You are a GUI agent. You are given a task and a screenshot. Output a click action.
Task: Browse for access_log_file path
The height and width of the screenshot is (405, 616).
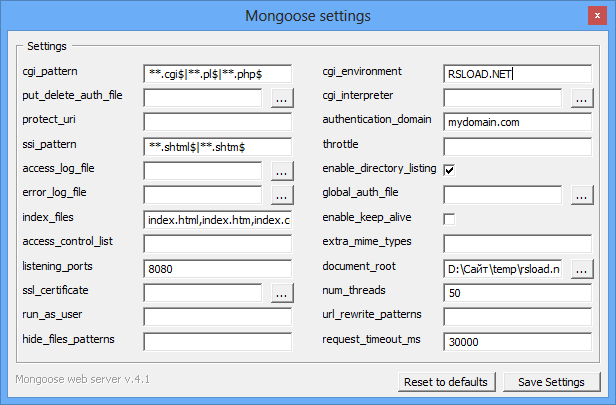tap(282, 171)
